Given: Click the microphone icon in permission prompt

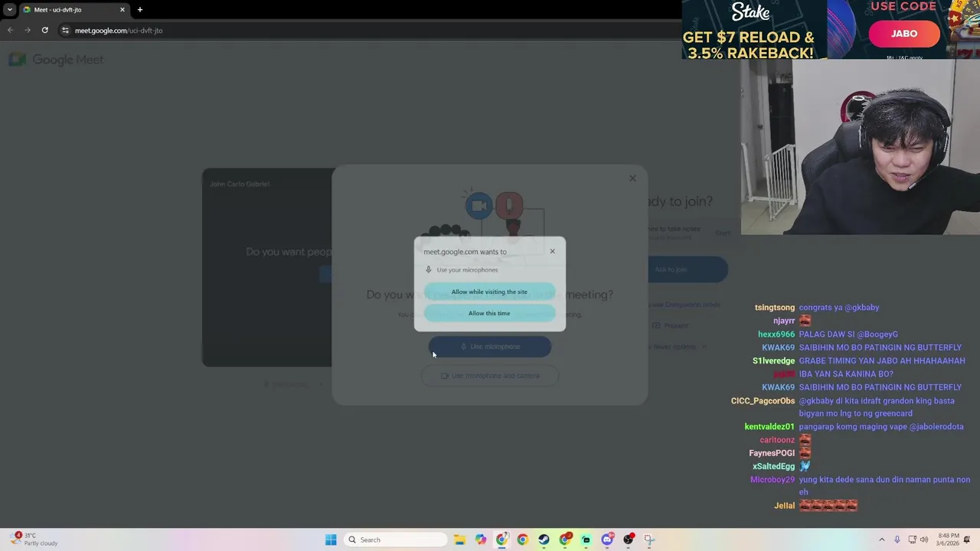Looking at the screenshot, I should [x=429, y=269].
